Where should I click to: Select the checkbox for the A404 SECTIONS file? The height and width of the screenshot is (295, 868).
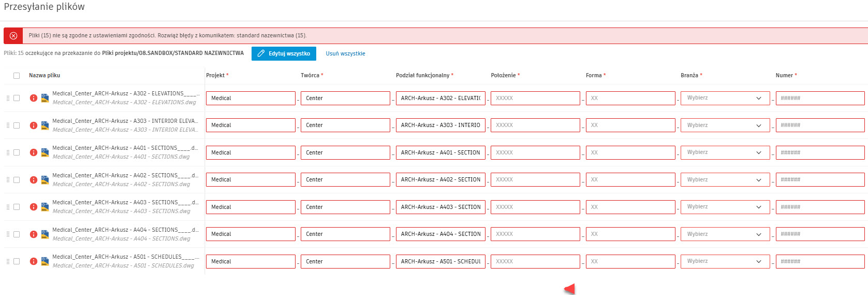(x=17, y=234)
